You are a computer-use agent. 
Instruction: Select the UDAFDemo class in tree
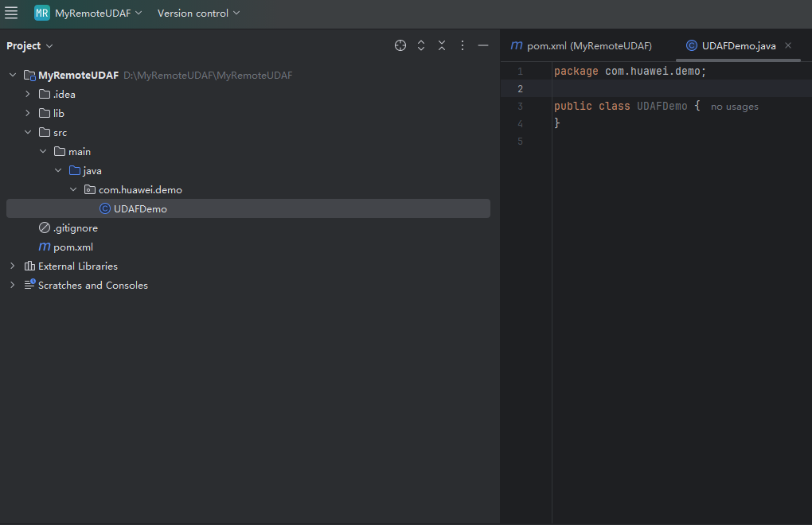(248, 208)
